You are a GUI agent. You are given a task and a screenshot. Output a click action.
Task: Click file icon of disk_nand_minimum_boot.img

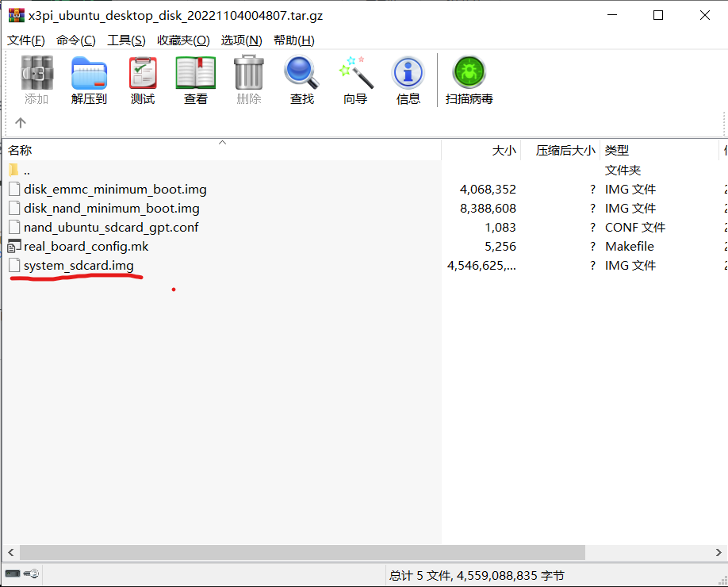point(14,208)
